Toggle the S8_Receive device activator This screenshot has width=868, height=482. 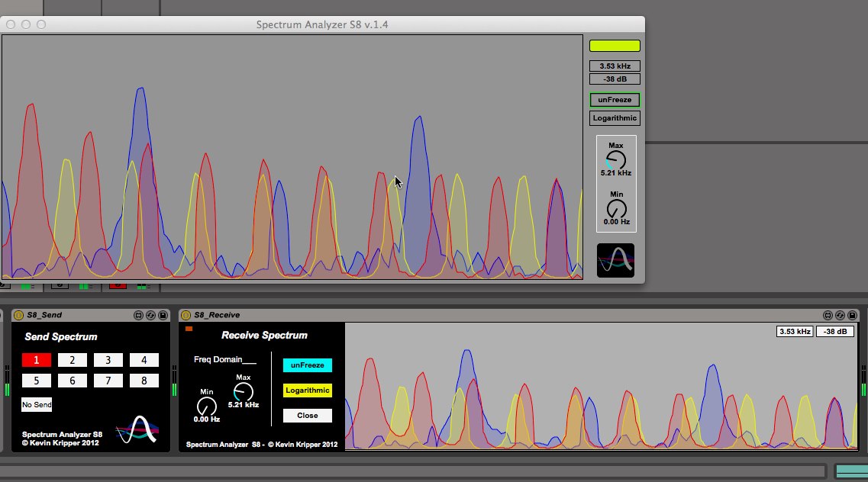coord(187,314)
